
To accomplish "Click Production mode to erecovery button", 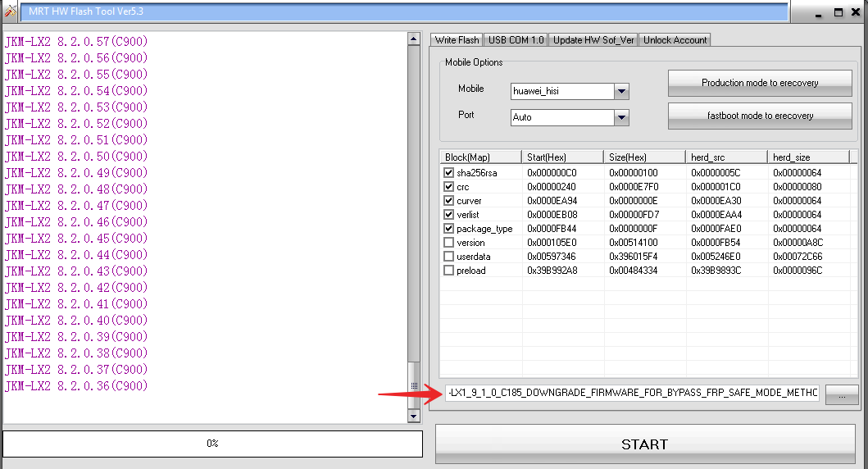I will (760, 83).
